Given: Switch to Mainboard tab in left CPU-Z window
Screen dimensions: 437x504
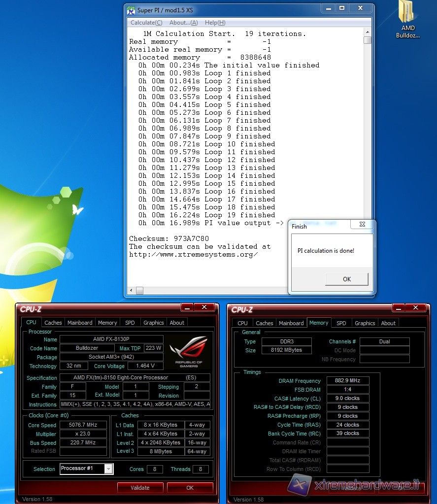Looking at the screenshot, I should click(80, 323).
